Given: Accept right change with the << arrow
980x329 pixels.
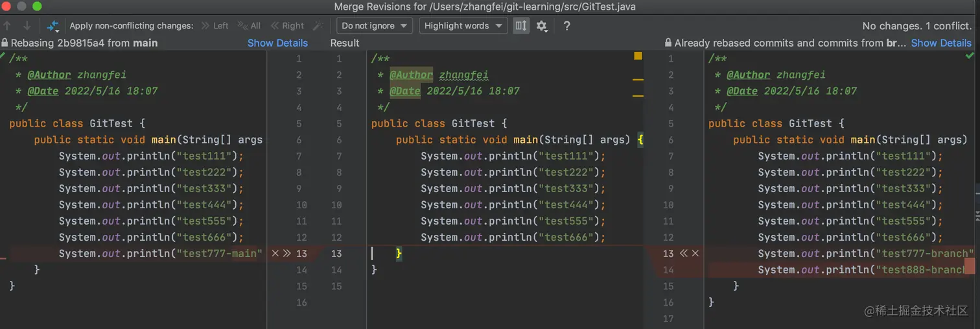Looking at the screenshot, I should click(x=683, y=253).
